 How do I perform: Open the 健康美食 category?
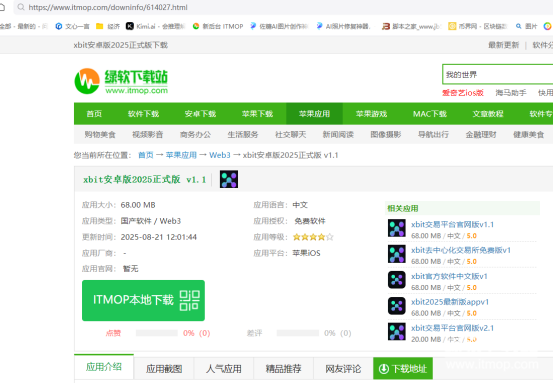pyautogui.click(x=528, y=134)
